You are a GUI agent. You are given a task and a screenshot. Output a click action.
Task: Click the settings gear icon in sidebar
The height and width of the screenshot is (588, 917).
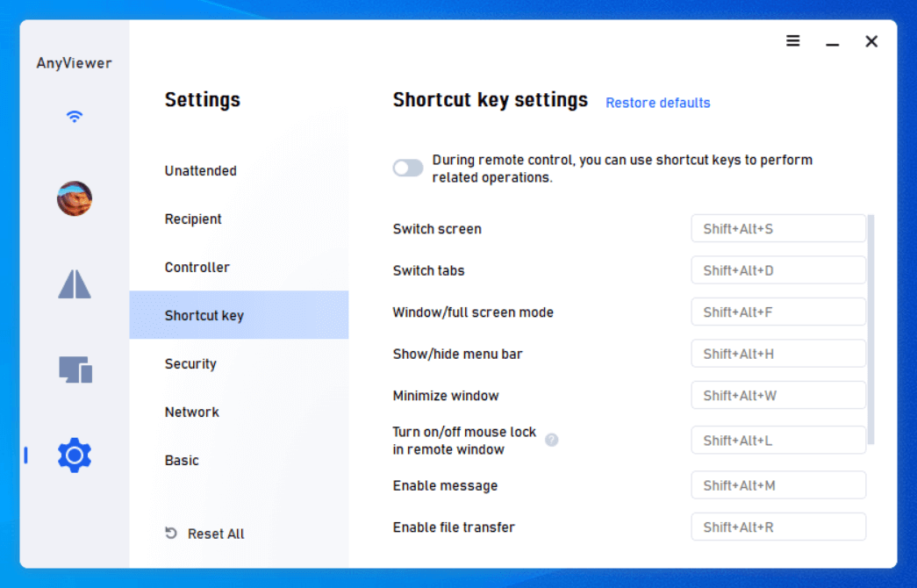click(x=75, y=455)
